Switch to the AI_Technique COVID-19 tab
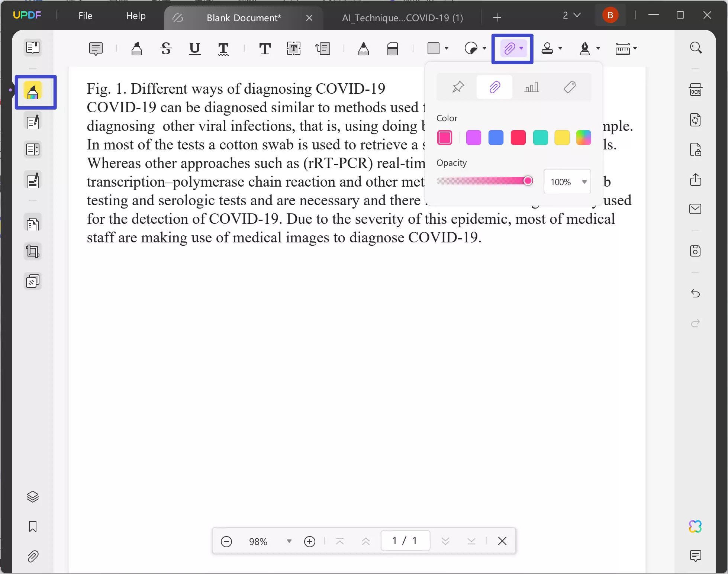This screenshot has height=574, width=728. click(402, 17)
